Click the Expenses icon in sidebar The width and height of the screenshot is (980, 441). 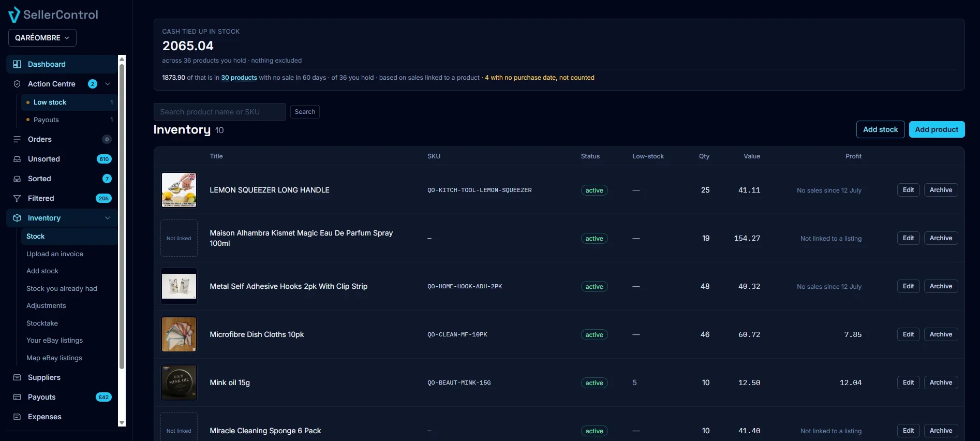pos(17,417)
